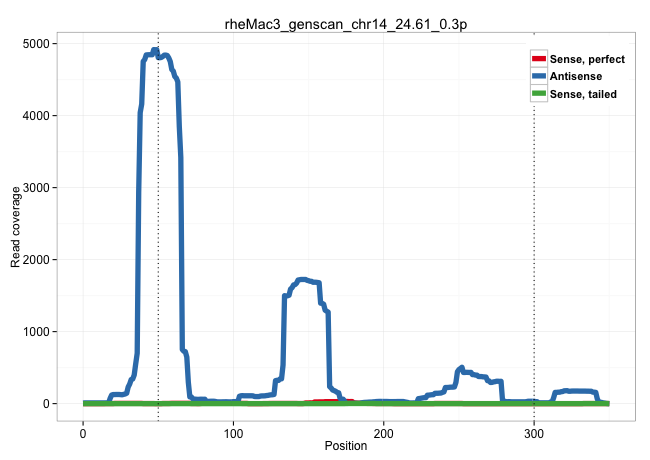Click the tallest Antisense peak near 4900
The width and height of the screenshot is (650, 460).
coord(155,50)
